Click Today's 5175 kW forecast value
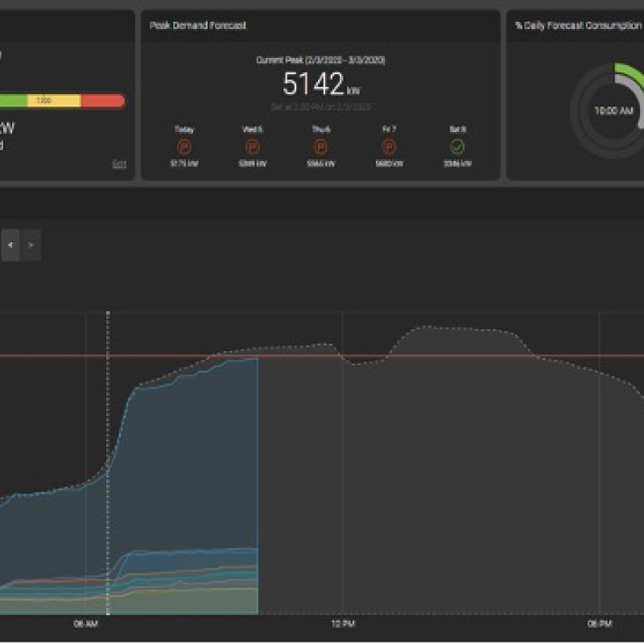 click(x=185, y=163)
